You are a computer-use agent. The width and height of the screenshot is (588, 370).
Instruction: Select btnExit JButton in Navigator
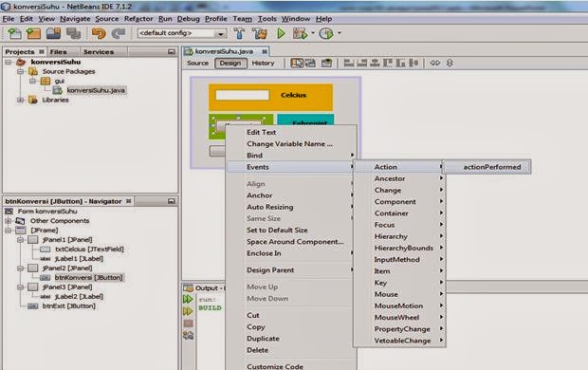click(68, 305)
